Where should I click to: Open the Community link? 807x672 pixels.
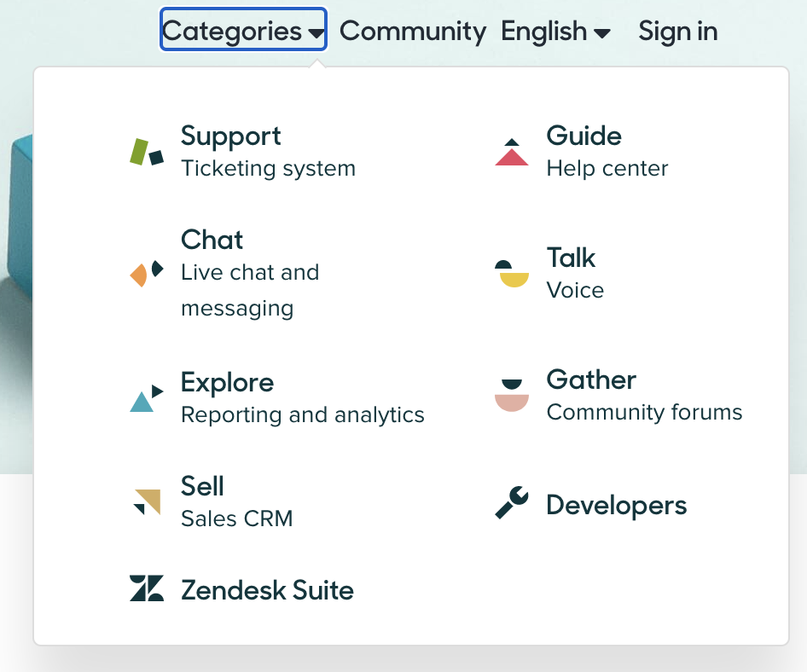click(x=413, y=32)
